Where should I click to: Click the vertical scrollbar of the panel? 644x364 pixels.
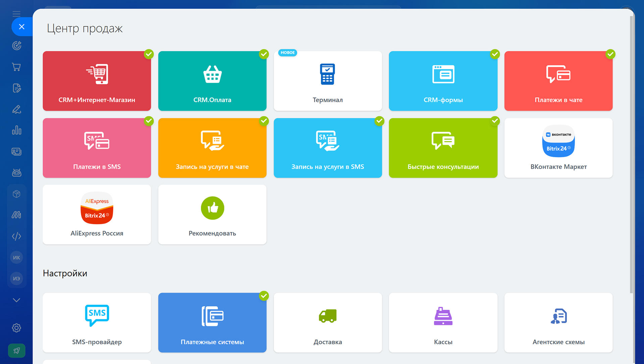(631, 154)
